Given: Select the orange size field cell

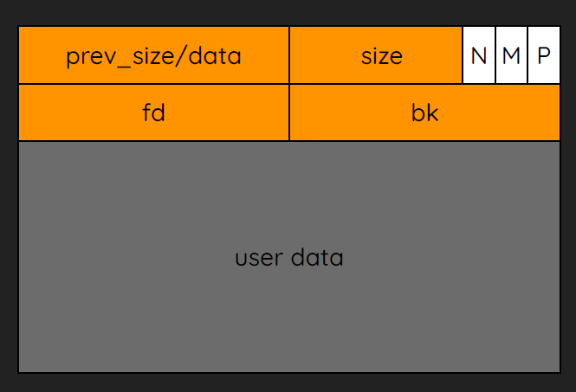Looking at the screenshot, I should [x=376, y=55].
